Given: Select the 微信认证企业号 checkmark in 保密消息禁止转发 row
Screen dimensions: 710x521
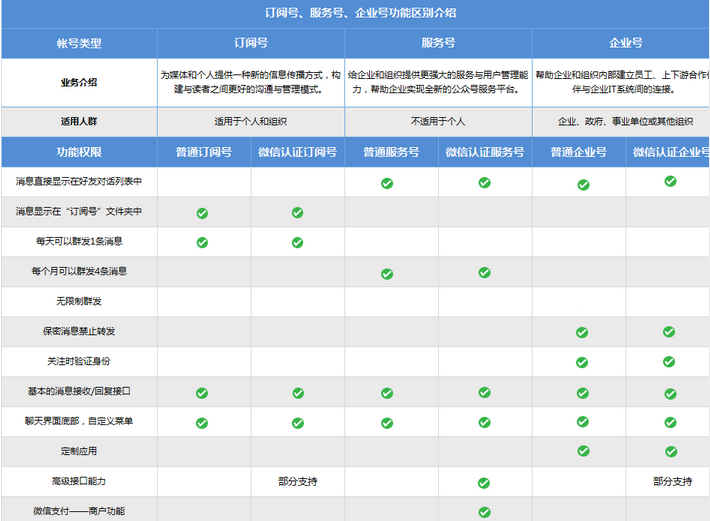Looking at the screenshot, I should click(x=669, y=332).
